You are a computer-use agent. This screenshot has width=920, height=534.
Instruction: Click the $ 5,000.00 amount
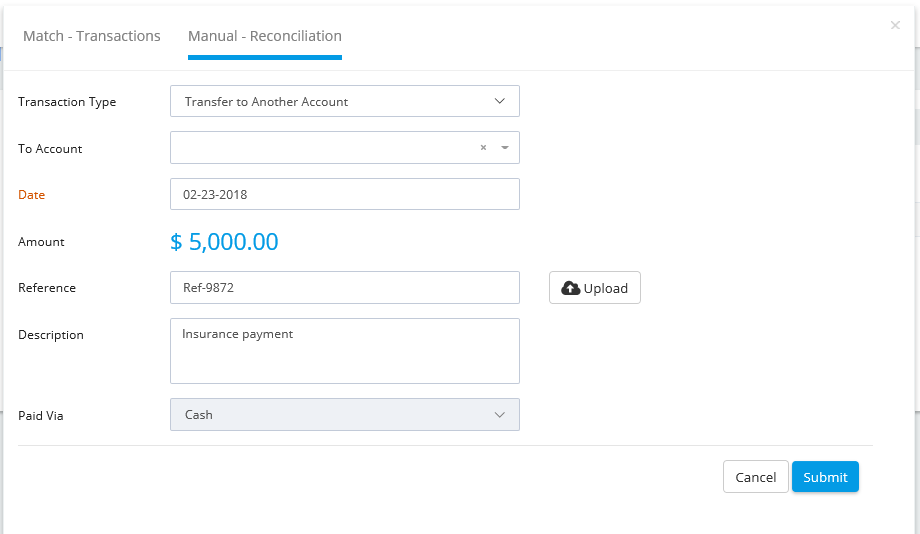(224, 242)
